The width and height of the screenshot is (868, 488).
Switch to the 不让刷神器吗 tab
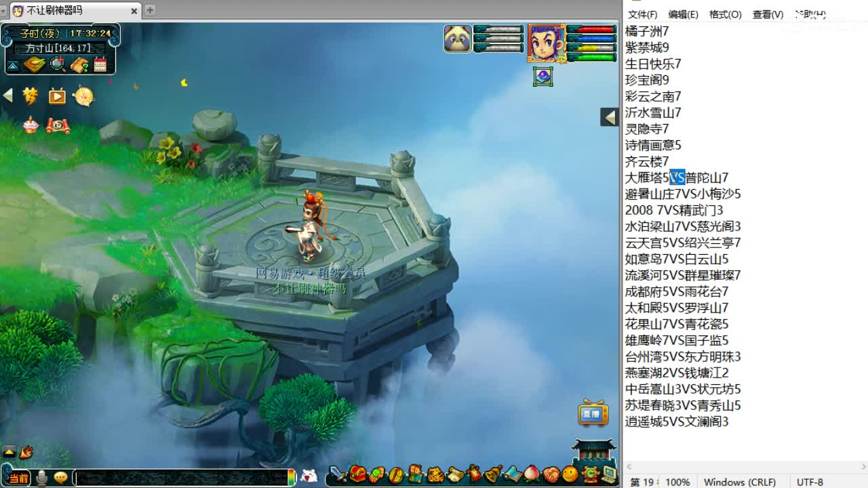(76, 11)
